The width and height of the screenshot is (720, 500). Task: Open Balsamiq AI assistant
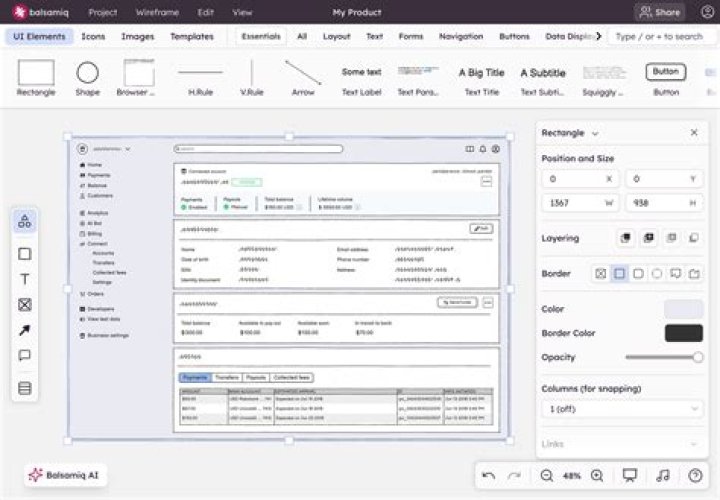click(x=66, y=475)
